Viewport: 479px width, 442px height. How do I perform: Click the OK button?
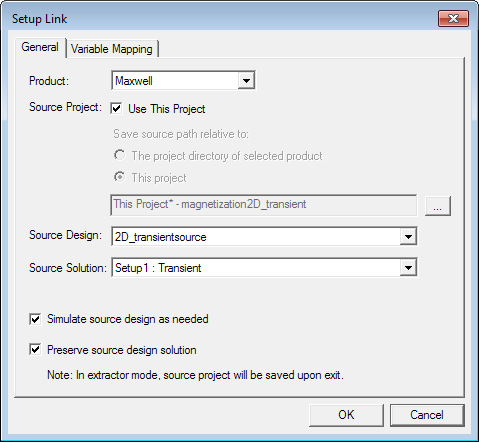click(x=346, y=415)
